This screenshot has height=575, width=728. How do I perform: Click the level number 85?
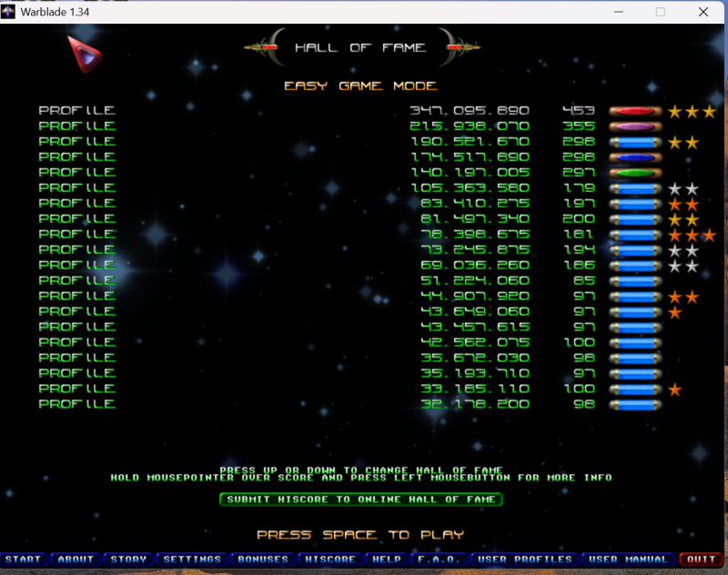click(x=584, y=280)
